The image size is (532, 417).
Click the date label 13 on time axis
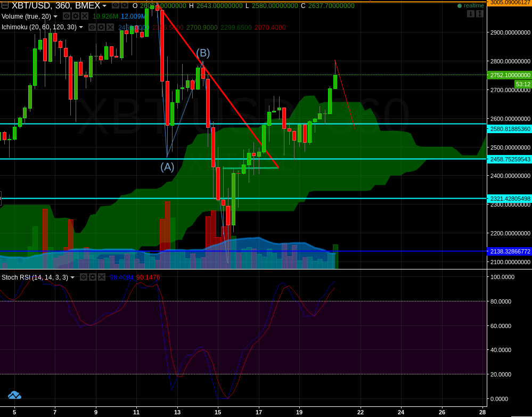coord(177,413)
